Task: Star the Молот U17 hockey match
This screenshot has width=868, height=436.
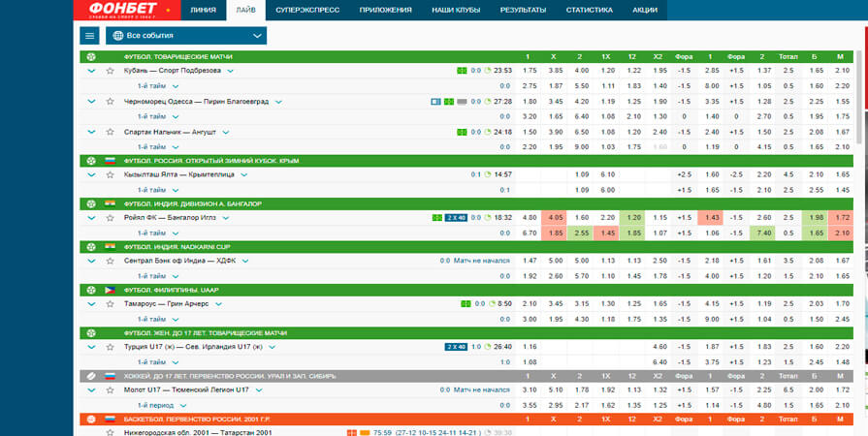Action: point(111,390)
